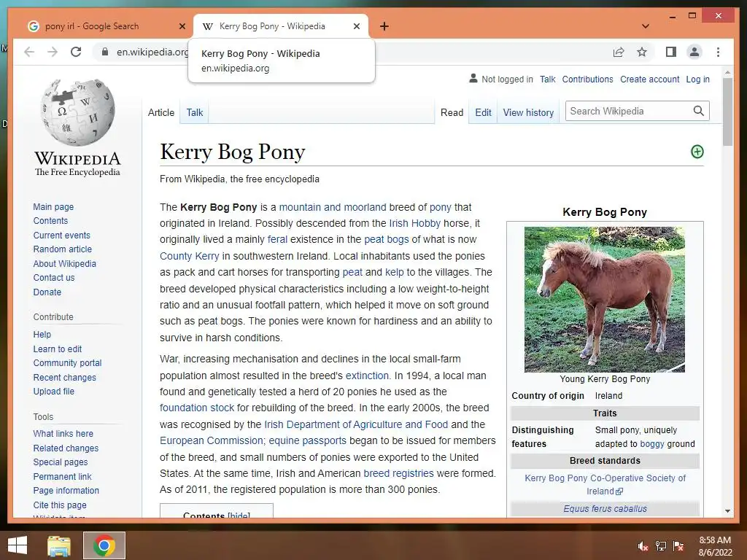Open Main page in sidebar

click(53, 206)
